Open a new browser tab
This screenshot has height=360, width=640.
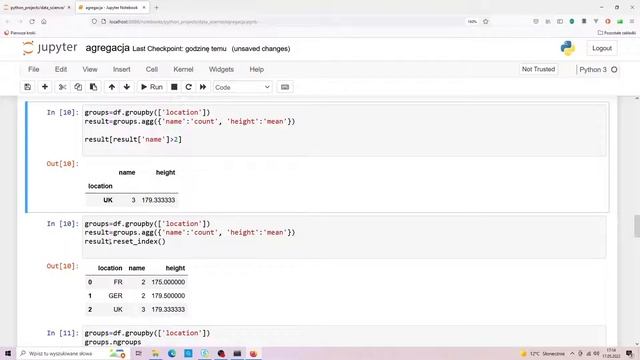click(x=156, y=7)
